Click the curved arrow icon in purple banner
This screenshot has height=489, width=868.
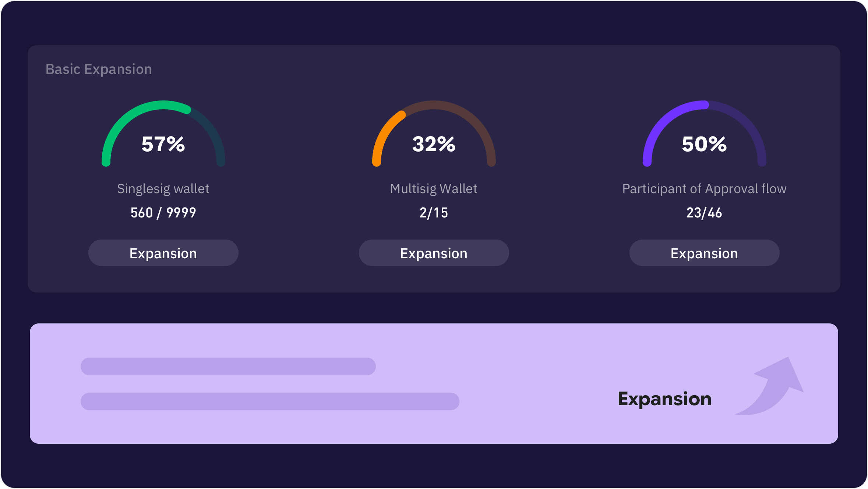(x=769, y=386)
